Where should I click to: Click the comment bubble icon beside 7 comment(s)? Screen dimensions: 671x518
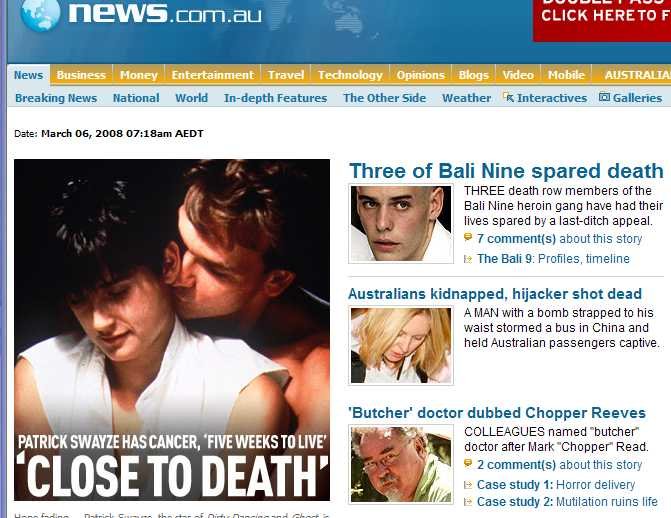pos(468,238)
